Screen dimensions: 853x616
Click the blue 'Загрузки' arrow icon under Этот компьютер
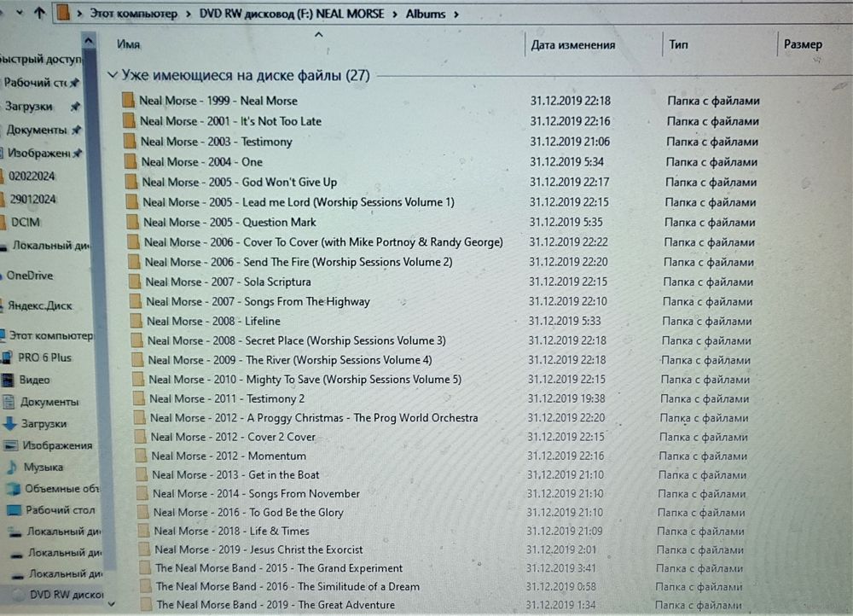point(10,423)
